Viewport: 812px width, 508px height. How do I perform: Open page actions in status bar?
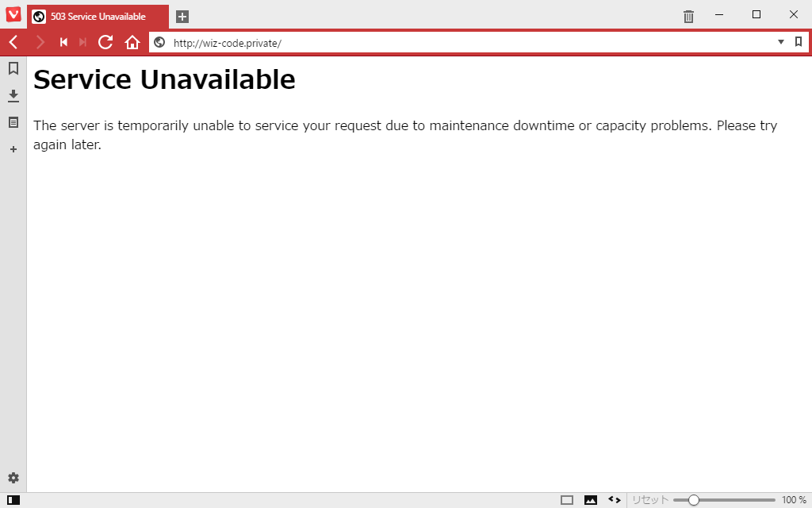pyautogui.click(x=615, y=500)
